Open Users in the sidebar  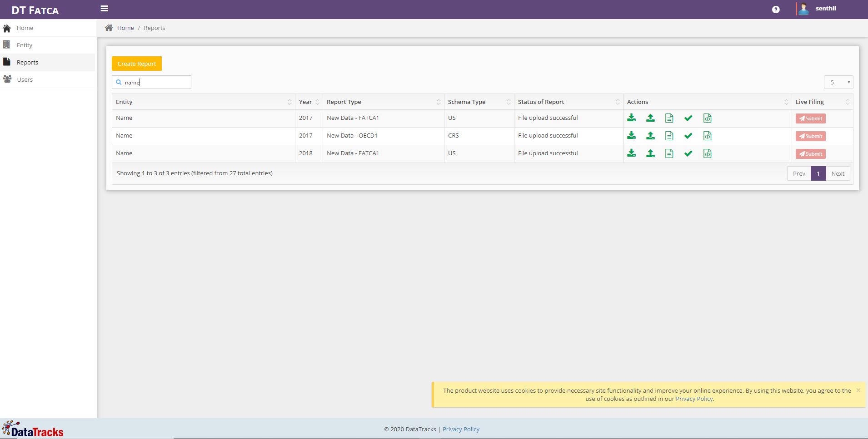click(48, 79)
